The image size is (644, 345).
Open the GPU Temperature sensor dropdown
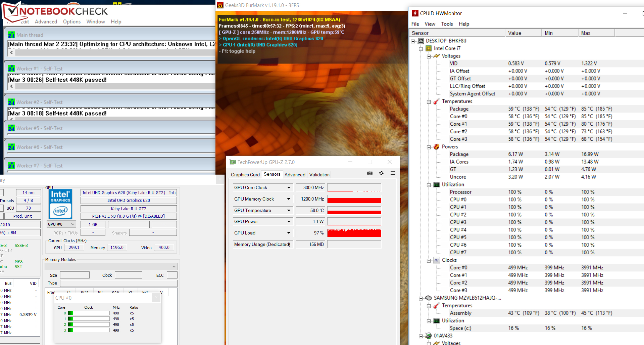click(289, 210)
